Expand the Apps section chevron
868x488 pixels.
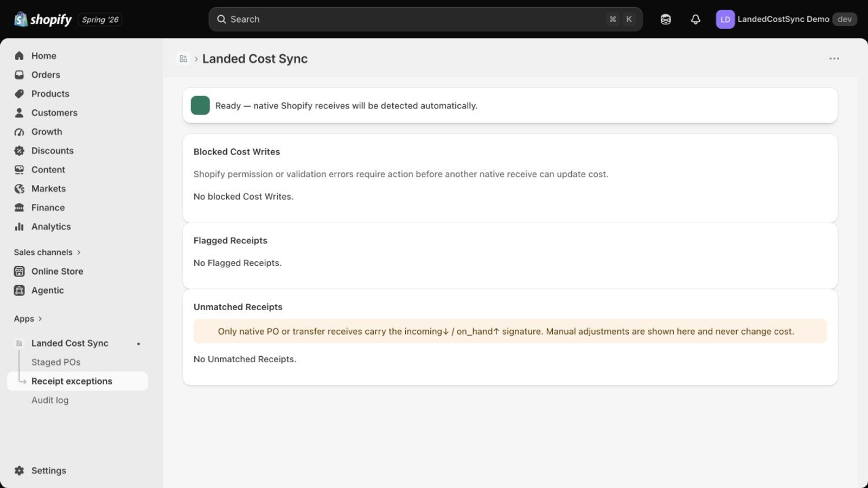pos(40,319)
